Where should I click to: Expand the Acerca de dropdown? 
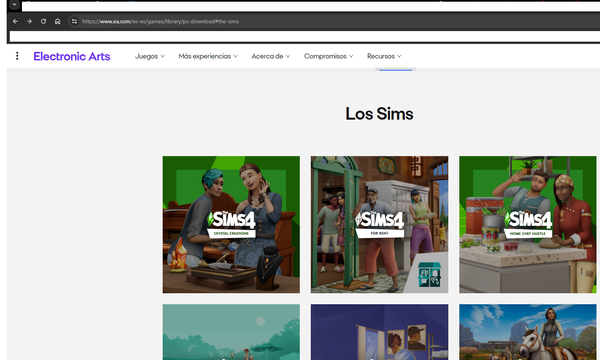(271, 56)
